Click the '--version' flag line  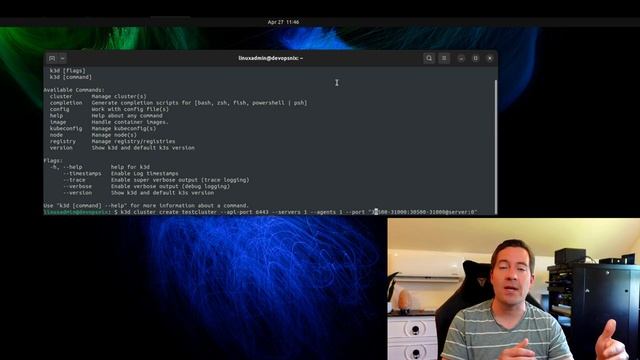(x=138, y=193)
